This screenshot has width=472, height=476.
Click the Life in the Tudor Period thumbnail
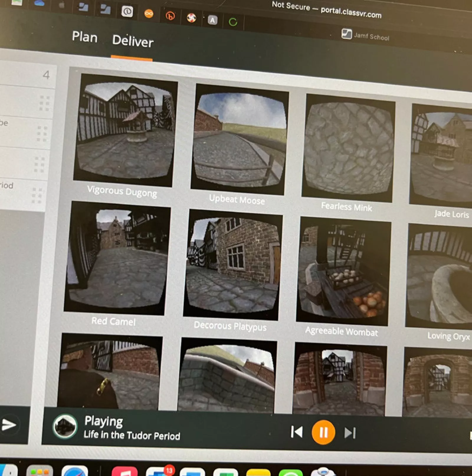tap(65, 426)
